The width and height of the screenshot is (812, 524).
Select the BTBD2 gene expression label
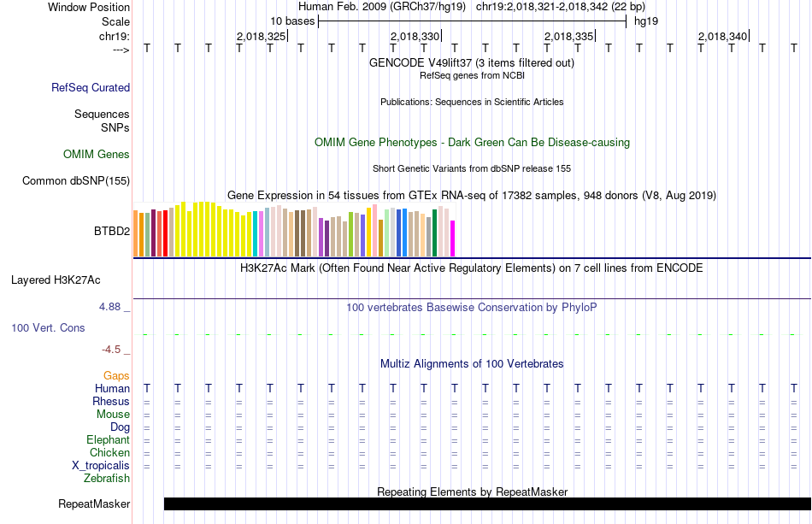click(x=112, y=231)
